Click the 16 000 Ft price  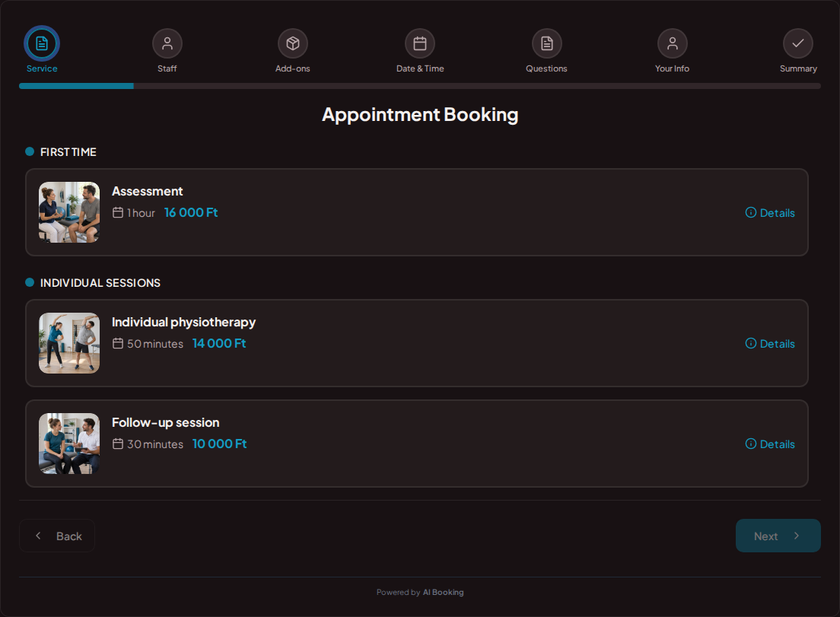coord(191,212)
